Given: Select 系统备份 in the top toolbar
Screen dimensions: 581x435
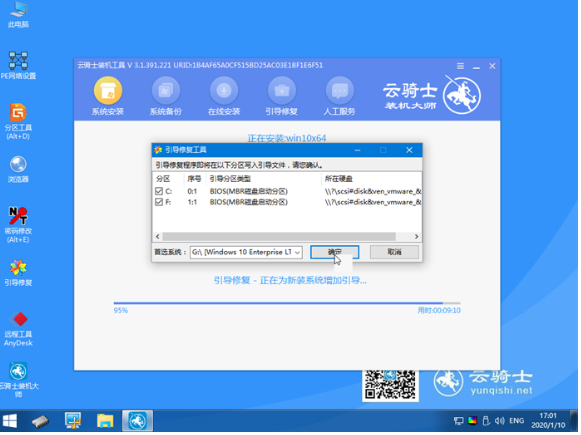Looking at the screenshot, I should coord(166,96).
